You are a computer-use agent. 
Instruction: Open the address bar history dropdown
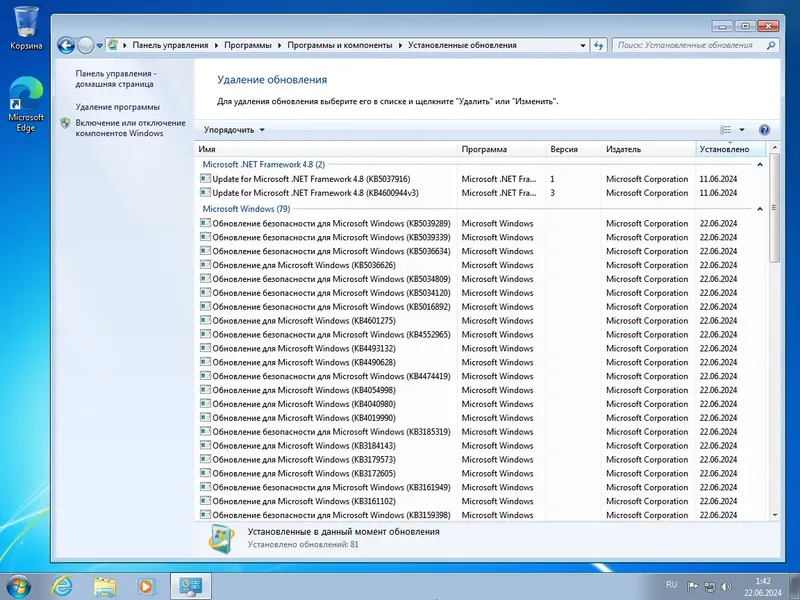(581, 45)
